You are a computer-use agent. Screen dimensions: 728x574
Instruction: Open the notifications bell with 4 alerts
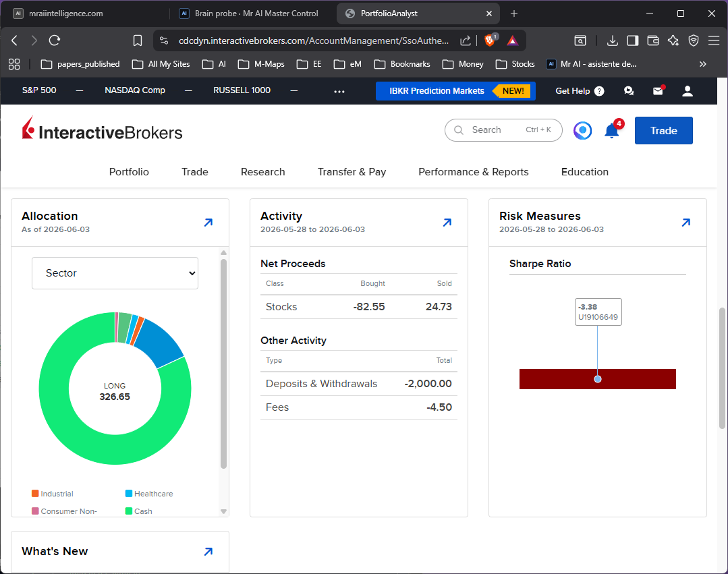[x=613, y=130]
